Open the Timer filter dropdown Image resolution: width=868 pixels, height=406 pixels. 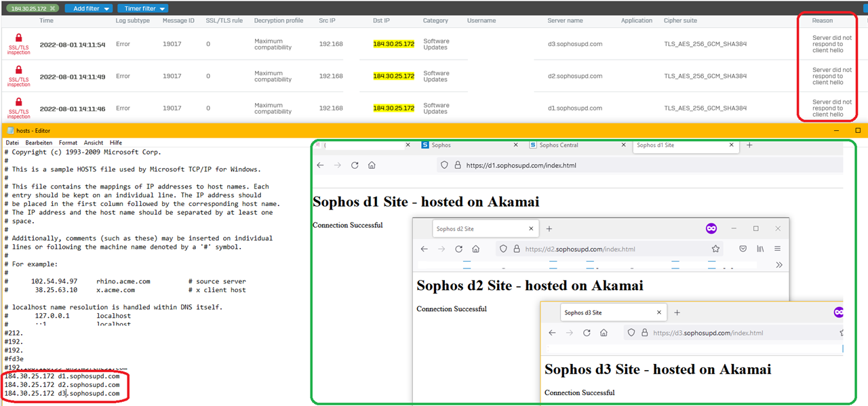point(142,8)
